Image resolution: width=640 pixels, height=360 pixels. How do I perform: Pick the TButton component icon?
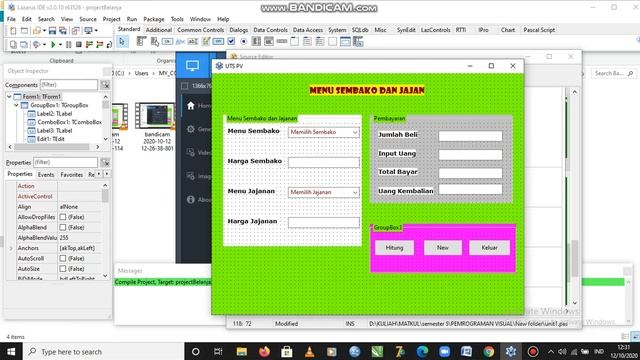click(x=167, y=41)
